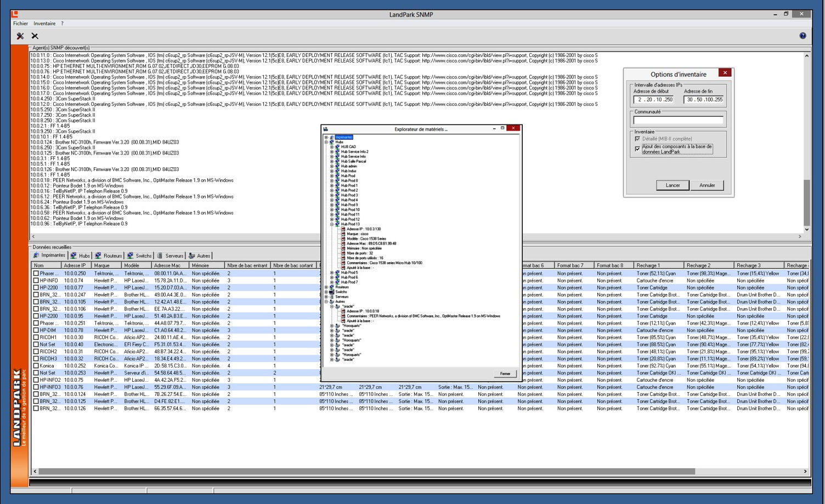Click the Recharge 1 column header
Screen dimensions: 825x504
pos(659,265)
